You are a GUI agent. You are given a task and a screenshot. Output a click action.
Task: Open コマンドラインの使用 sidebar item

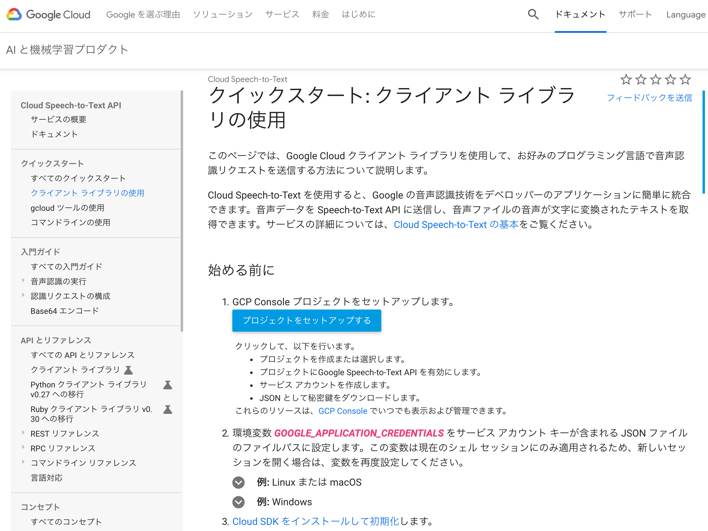[70, 223]
